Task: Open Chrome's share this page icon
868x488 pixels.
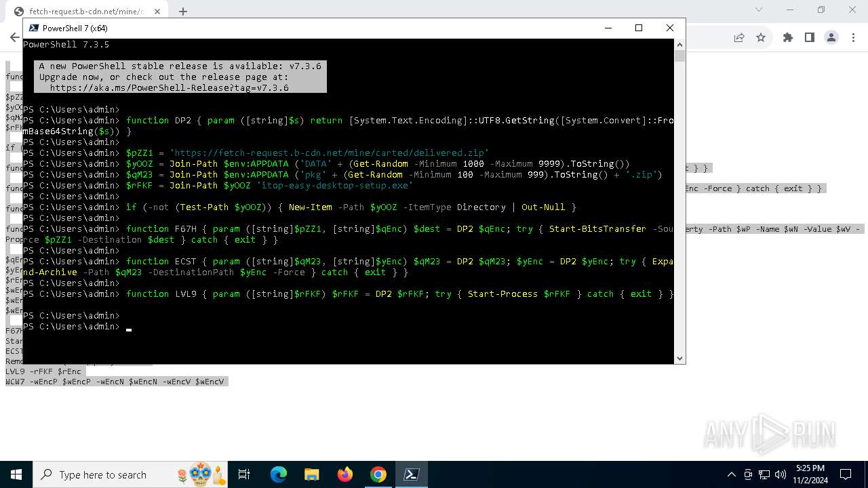Action: 739,38
